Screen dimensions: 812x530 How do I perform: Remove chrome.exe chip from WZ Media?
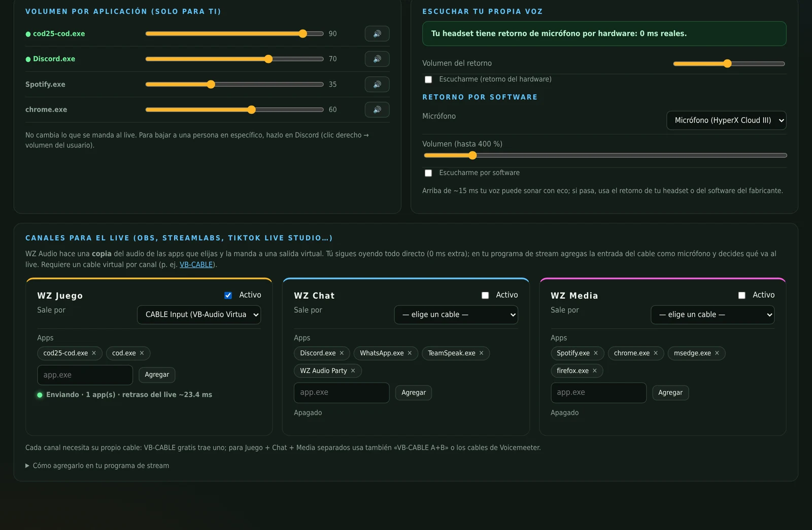[x=655, y=353]
